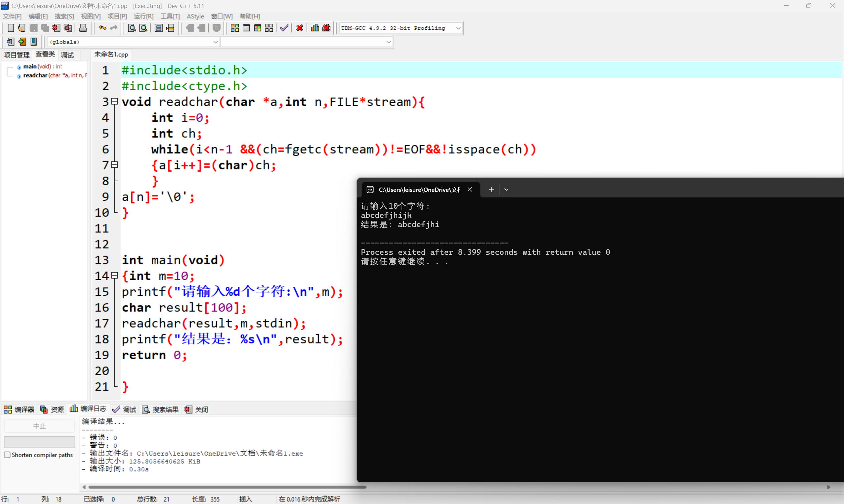Switch to the 编译日志 tab
Image resolution: width=844 pixels, height=504 pixels.
pos(92,409)
